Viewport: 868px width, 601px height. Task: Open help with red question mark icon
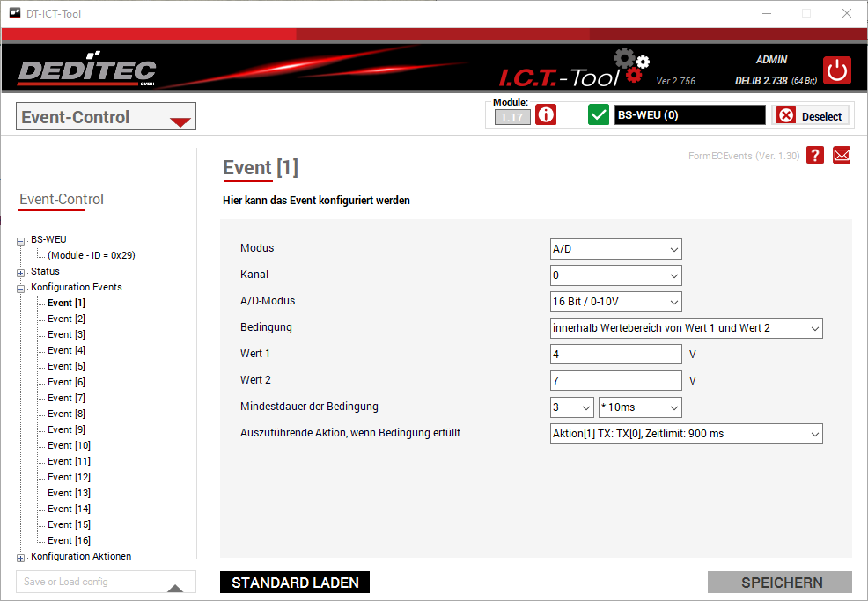coord(815,155)
